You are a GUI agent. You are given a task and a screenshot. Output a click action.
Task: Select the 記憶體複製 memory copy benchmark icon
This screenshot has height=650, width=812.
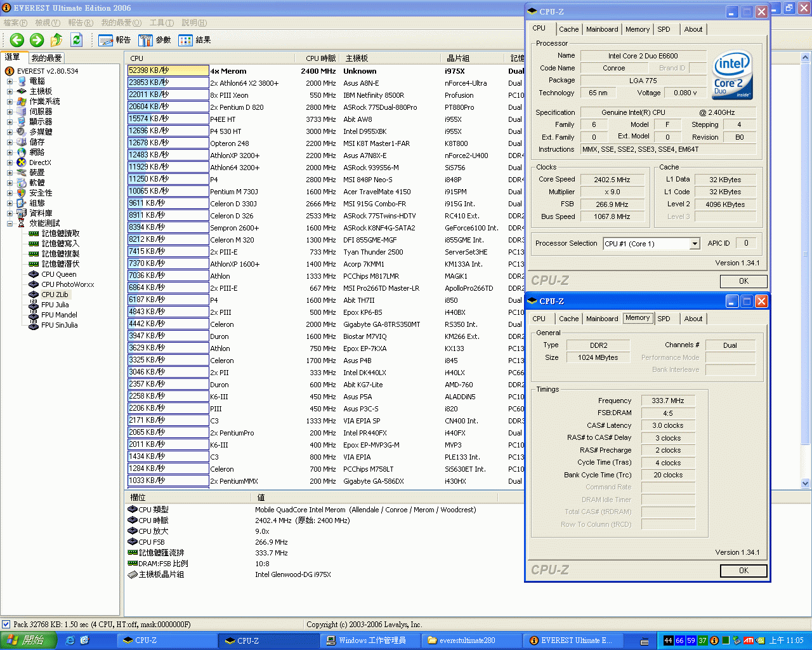point(34,254)
